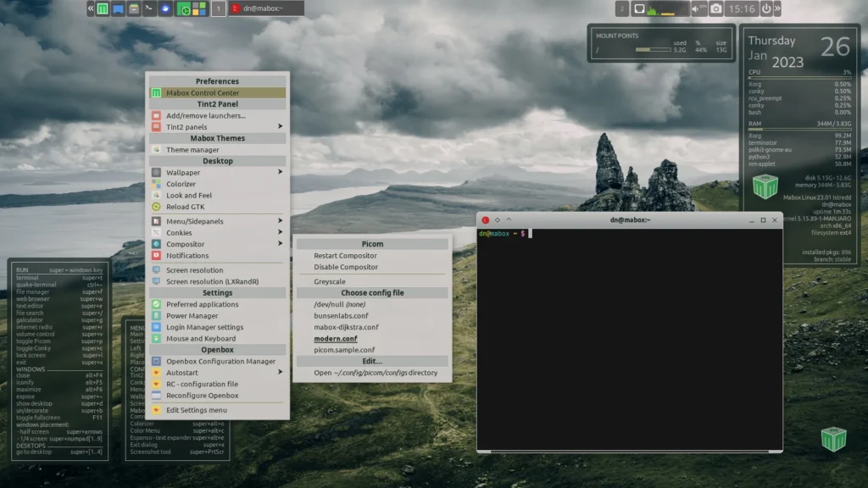868x488 pixels.
Task: Expand the Menu/Sidepanels submenu arrow
Action: coord(280,221)
